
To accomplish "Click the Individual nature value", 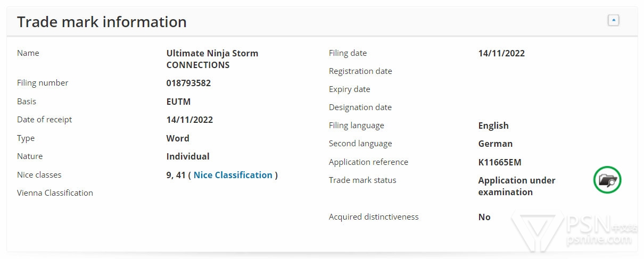I will click(188, 156).
